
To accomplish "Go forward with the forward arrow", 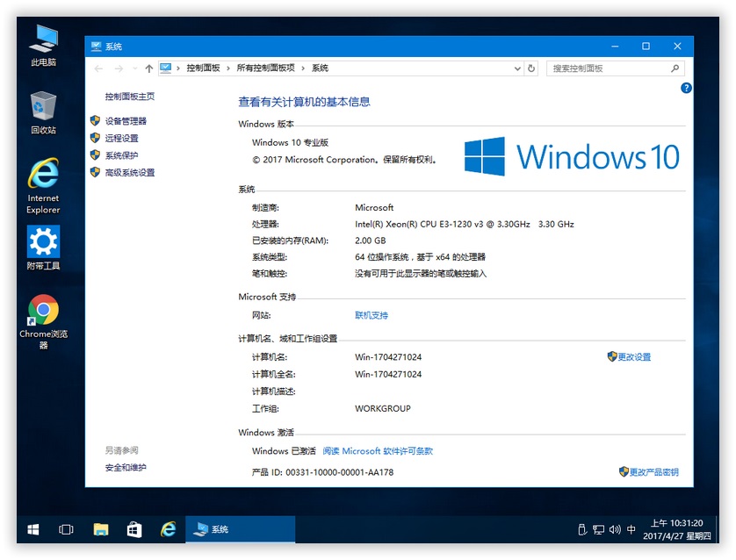I will tap(119, 68).
